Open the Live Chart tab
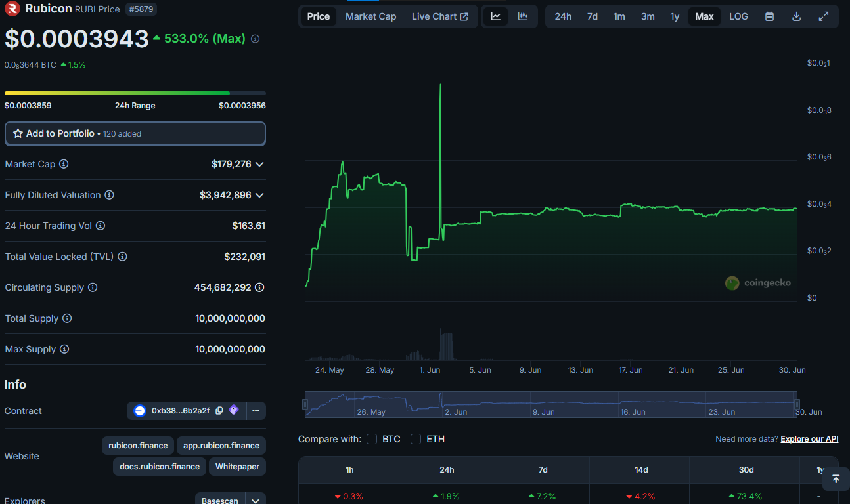Viewport: 850px width, 504px height. (x=440, y=16)
